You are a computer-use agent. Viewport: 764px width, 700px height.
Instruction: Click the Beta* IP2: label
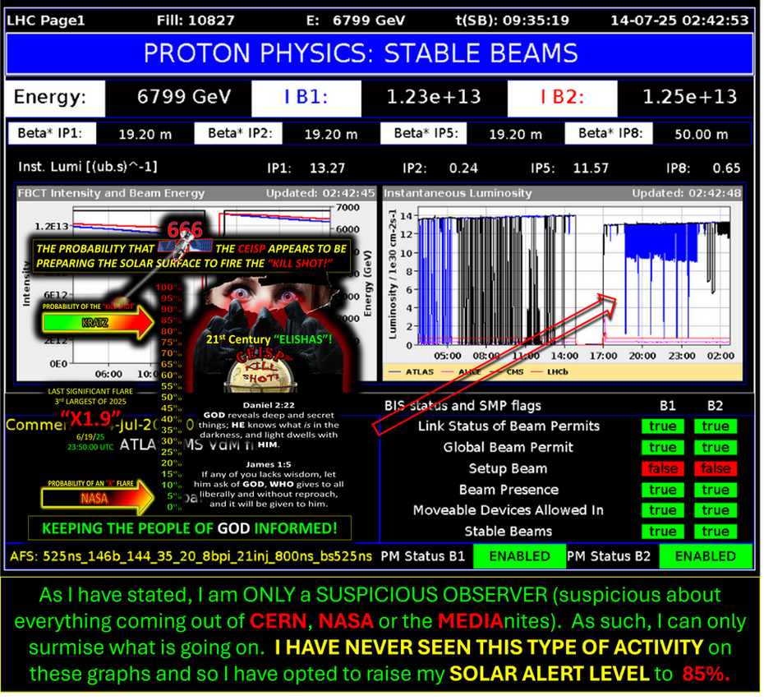pyautogui.click(x=238, y=133)
